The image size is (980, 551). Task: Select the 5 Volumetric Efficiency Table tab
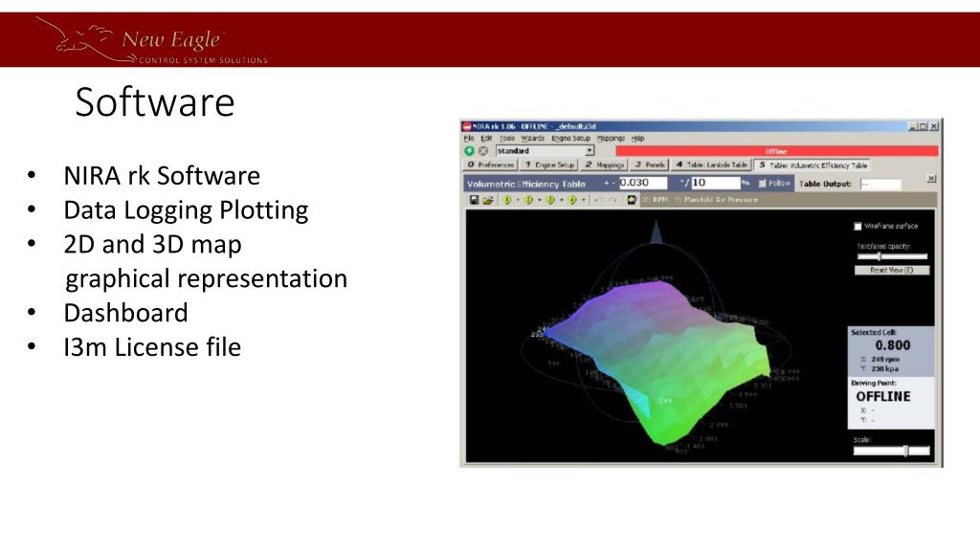(x=813, y=165)
